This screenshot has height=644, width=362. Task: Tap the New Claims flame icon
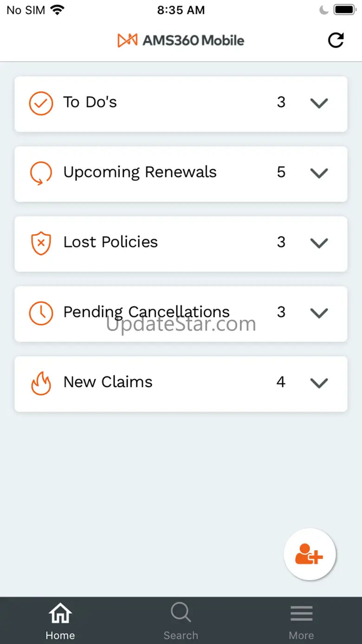point(41,383)
